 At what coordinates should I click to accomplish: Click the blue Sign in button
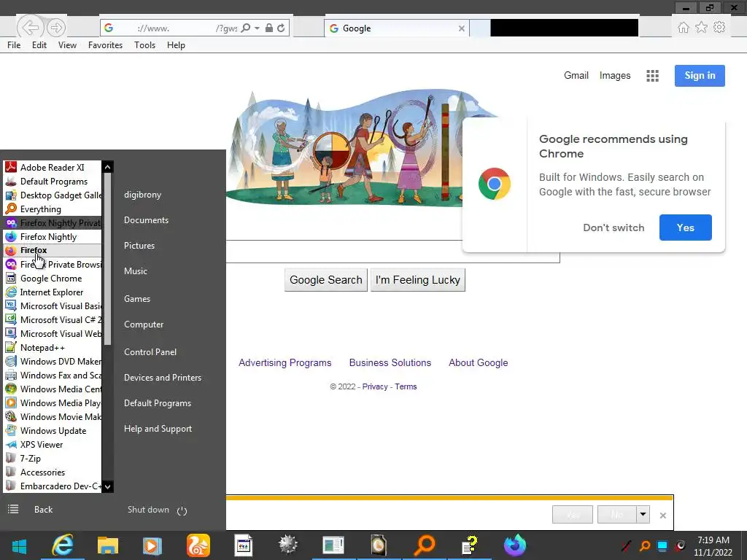tap(700, 76)
